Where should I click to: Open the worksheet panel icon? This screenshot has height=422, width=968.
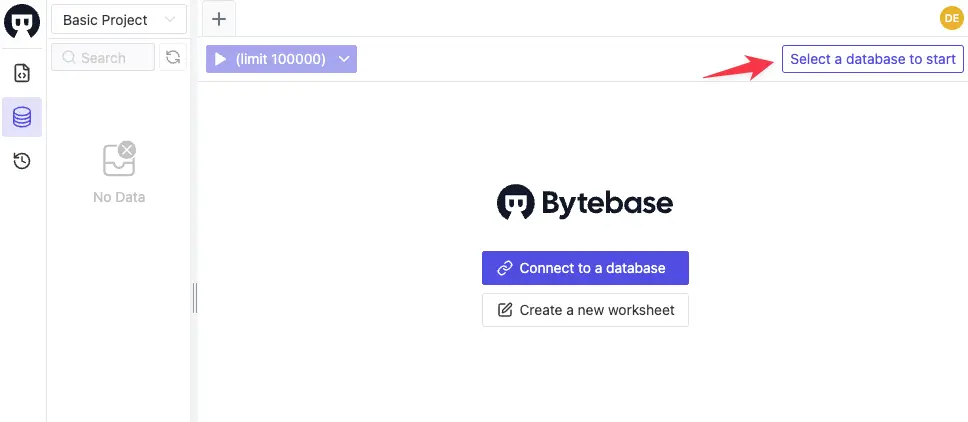point(22,73)
